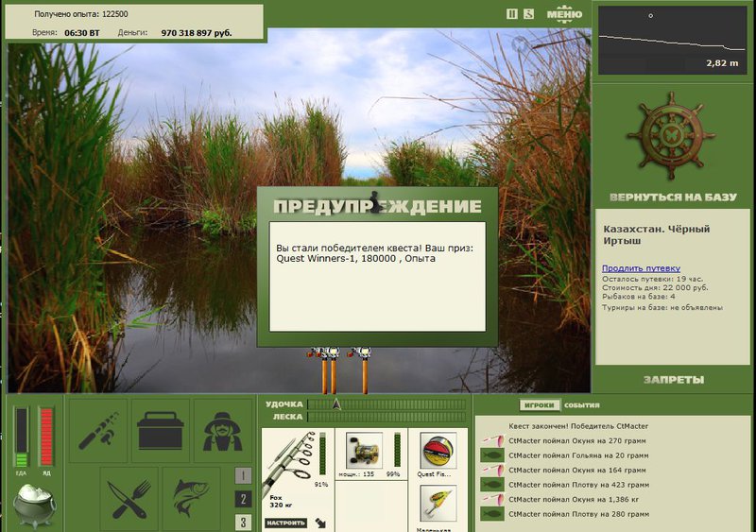Click the game time 06:30 ВТ
The image size is (756, 532).
click(x=82, y=33)
